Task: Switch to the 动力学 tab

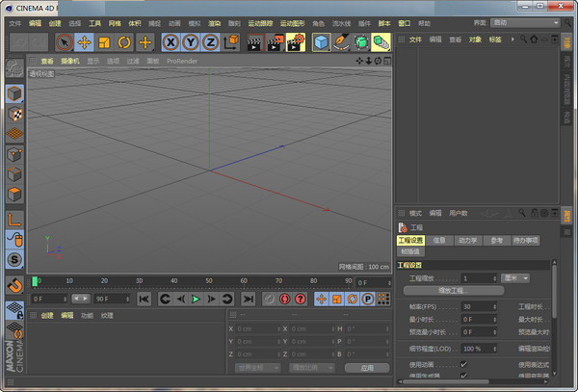Action: (x=468, y=240)
